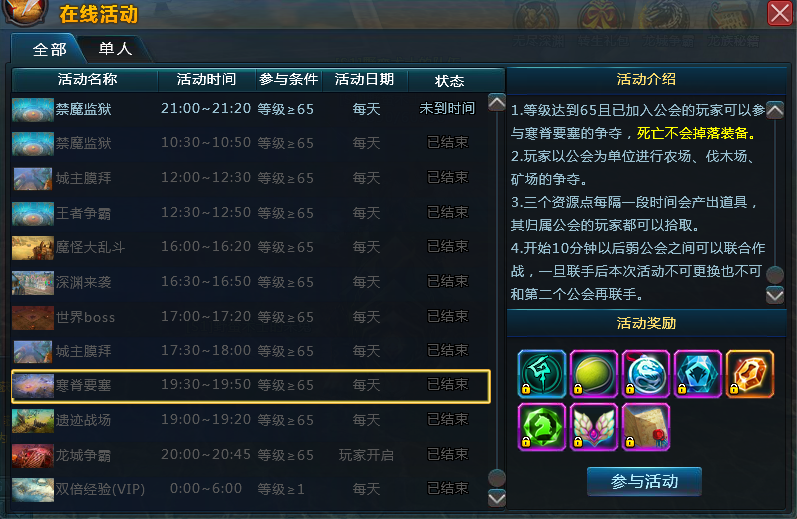Screen dimensions: 797x519
Task: Close the 在线活动 window
Action: (x=780, y=13)
